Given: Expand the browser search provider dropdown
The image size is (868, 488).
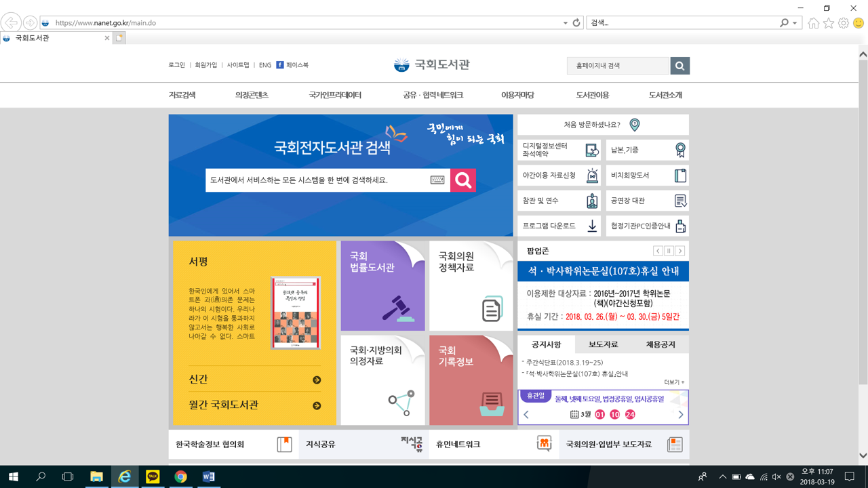Looking at the screenshot, I should coord(795,23).
